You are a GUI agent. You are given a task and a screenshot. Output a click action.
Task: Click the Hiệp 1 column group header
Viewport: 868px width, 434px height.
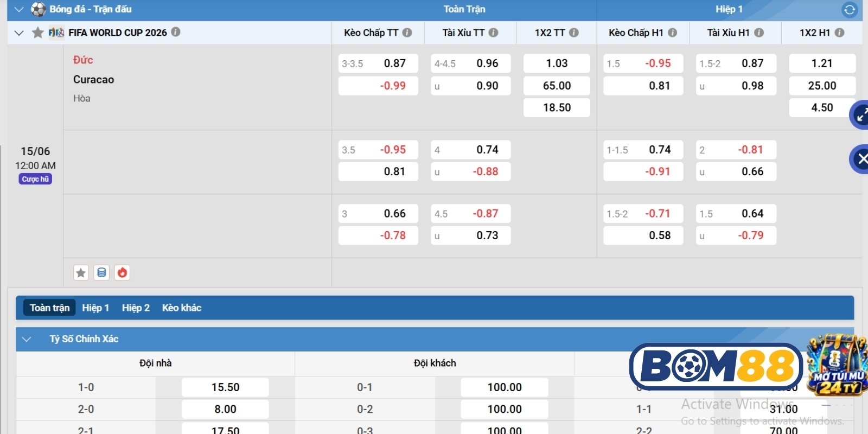coord(729,9)
